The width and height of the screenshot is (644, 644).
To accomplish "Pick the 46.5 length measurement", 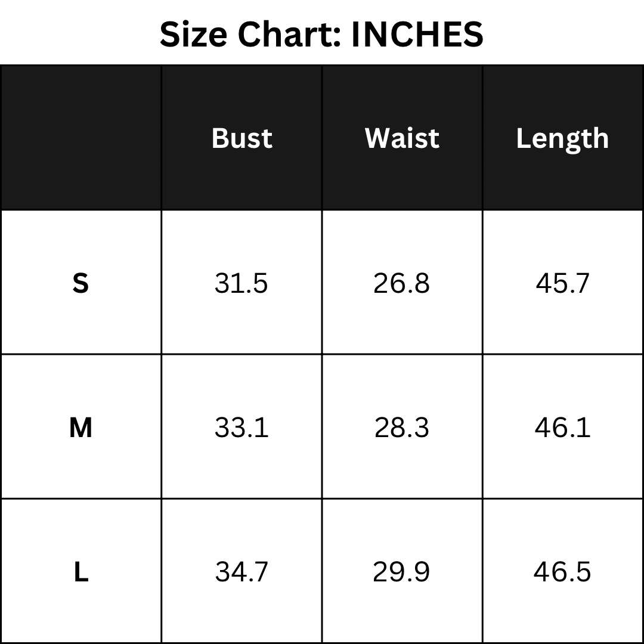I will [562, 572].
